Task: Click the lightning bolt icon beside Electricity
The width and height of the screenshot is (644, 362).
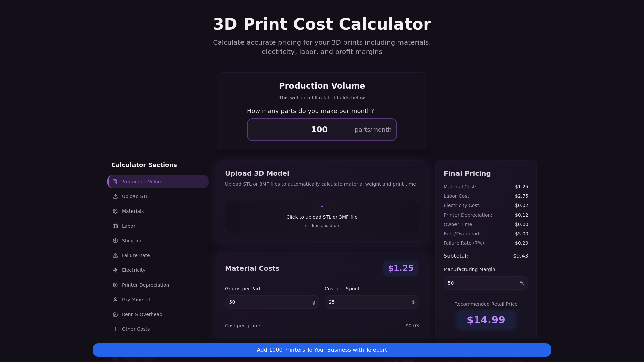Action: click(x=115, y=270)
